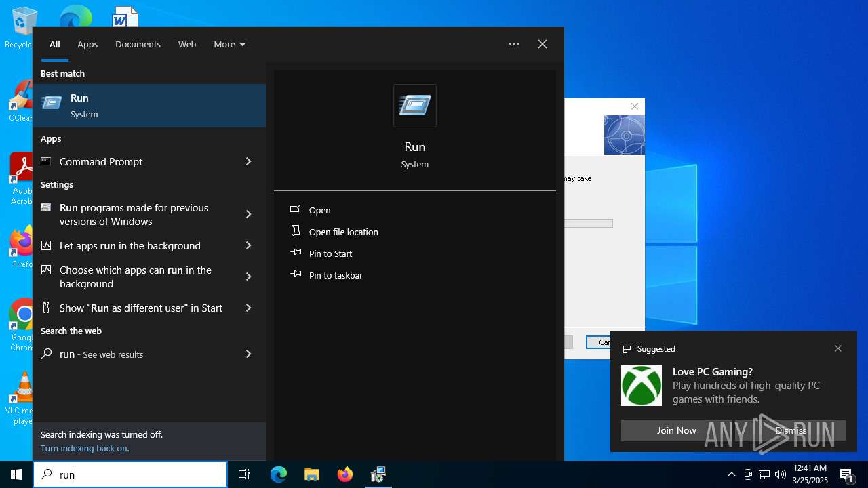Expand chevron for run web results

(248, 354)
